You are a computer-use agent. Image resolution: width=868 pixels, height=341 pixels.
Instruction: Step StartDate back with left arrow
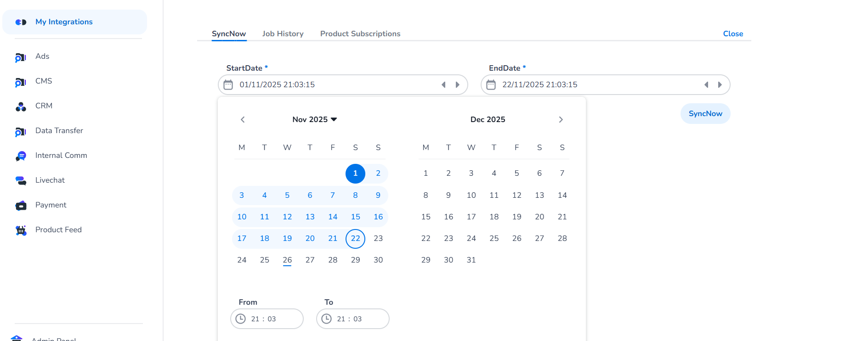coord(443,85)
